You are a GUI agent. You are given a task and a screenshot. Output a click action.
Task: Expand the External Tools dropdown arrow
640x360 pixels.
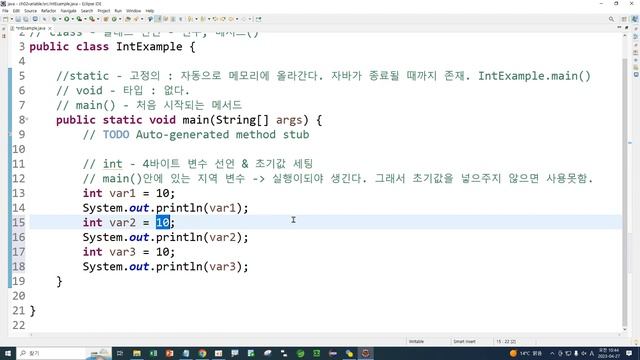click(98, 19)
